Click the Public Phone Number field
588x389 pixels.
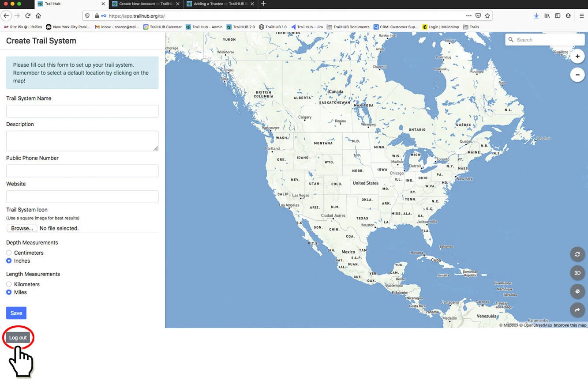(x=82, y=171)
